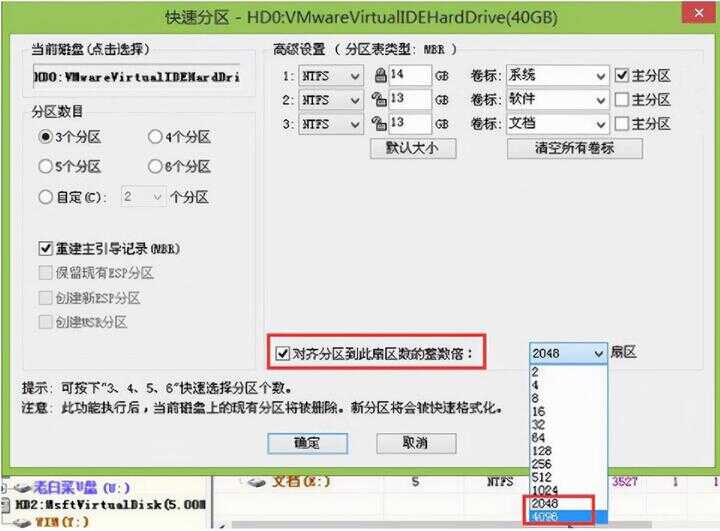Choose the 4个分区 option
This screenshot has width=720, height=531.
[155, 137]
